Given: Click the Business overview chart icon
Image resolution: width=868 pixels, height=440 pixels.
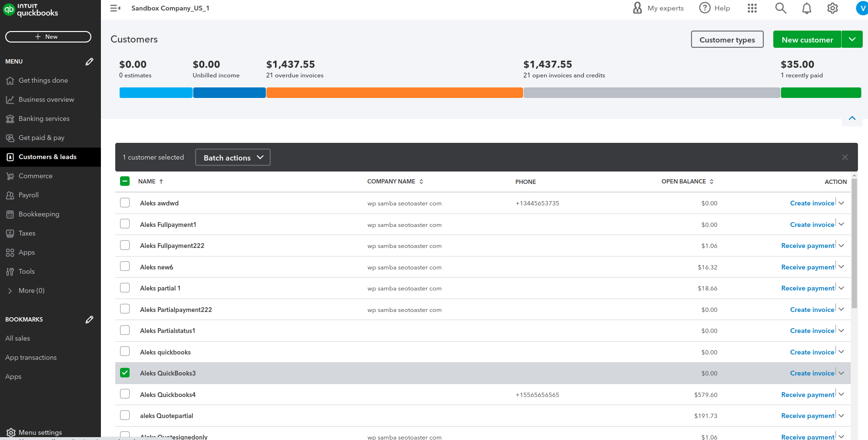Looking at the screenshot, I should click(10, 100).
